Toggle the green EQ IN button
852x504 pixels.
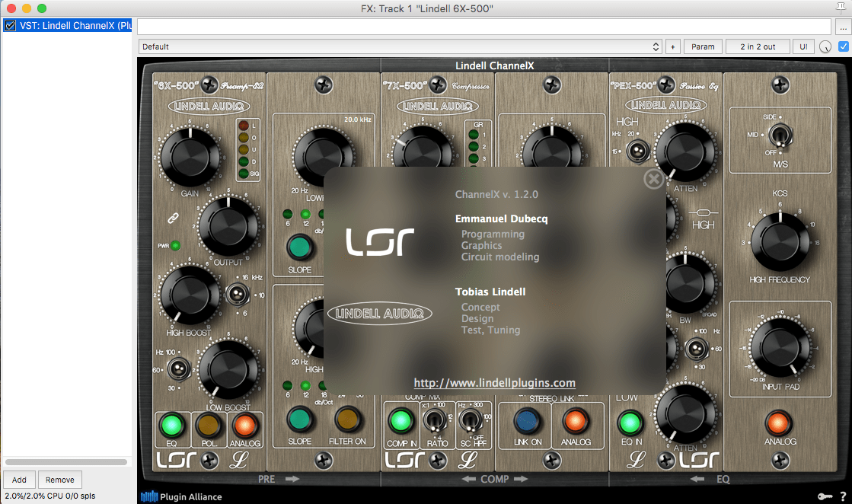pos(630,422)
